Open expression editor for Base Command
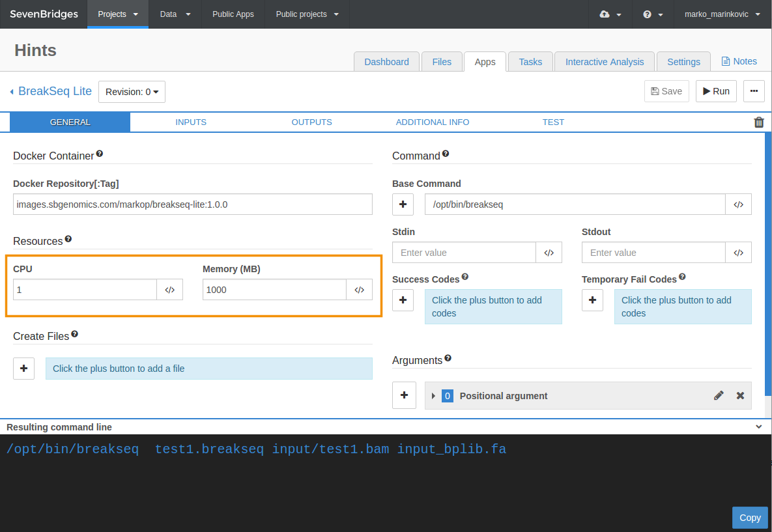 [x=739, y=204]
